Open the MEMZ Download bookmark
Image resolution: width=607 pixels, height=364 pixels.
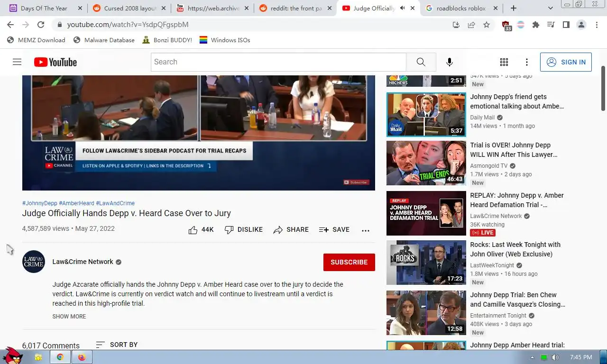(36, 40)
